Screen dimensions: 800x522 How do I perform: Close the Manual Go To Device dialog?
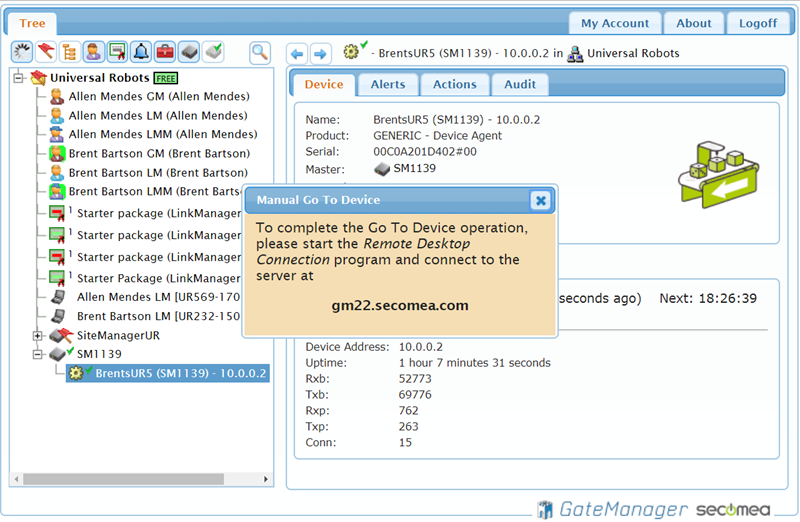tap(540, 200)
